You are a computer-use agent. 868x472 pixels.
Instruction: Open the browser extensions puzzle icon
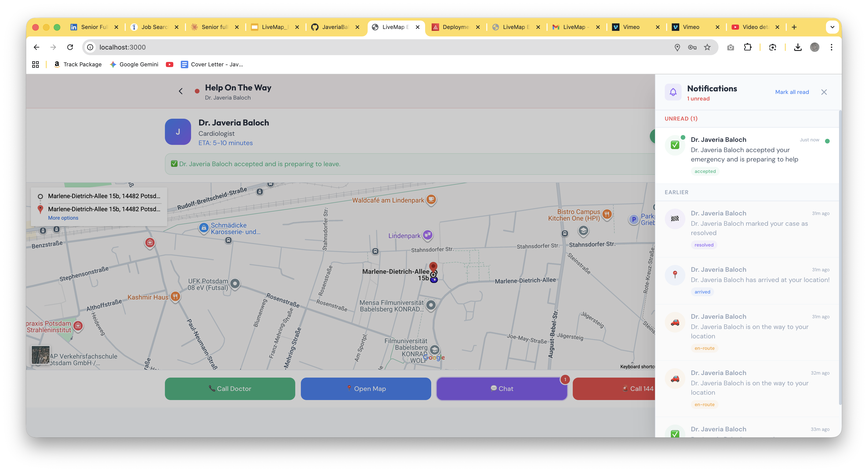click(x=748, y=47)
